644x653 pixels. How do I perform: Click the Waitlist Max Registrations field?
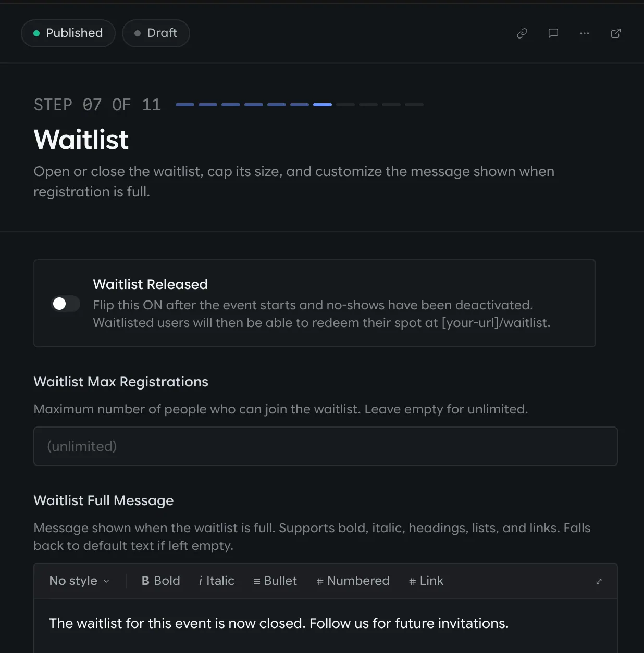click(x=326, y=446)
